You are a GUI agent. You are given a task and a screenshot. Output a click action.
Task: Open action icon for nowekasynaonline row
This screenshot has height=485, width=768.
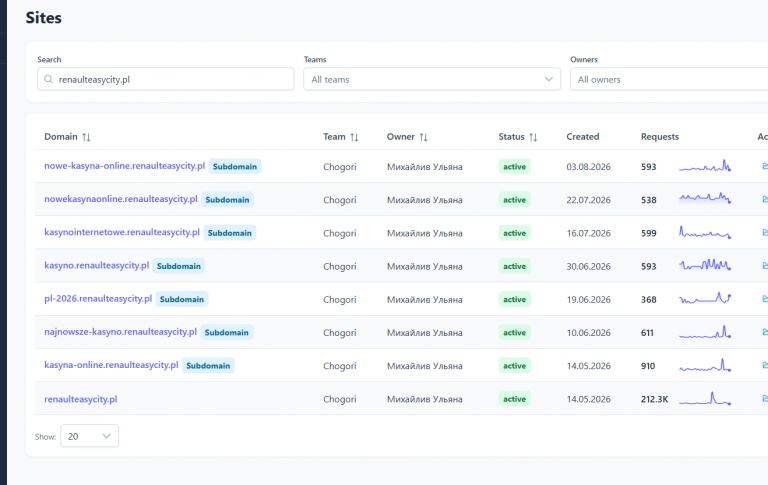pos(765,199)
